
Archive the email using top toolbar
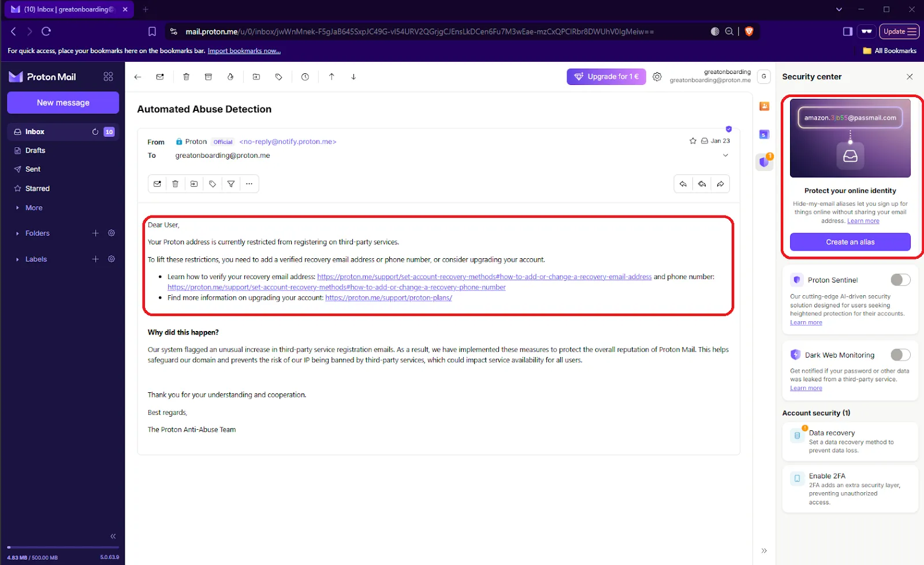pos(208,77)
